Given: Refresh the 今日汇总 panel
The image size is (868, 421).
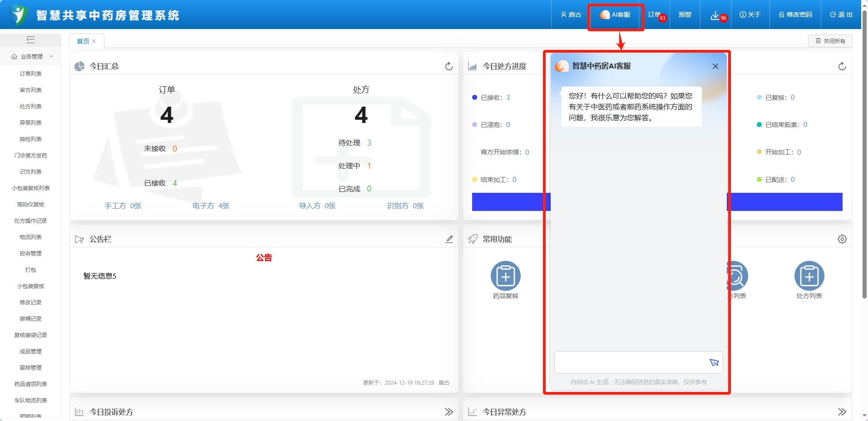Looking at the screenshot, I should (449, 67).
